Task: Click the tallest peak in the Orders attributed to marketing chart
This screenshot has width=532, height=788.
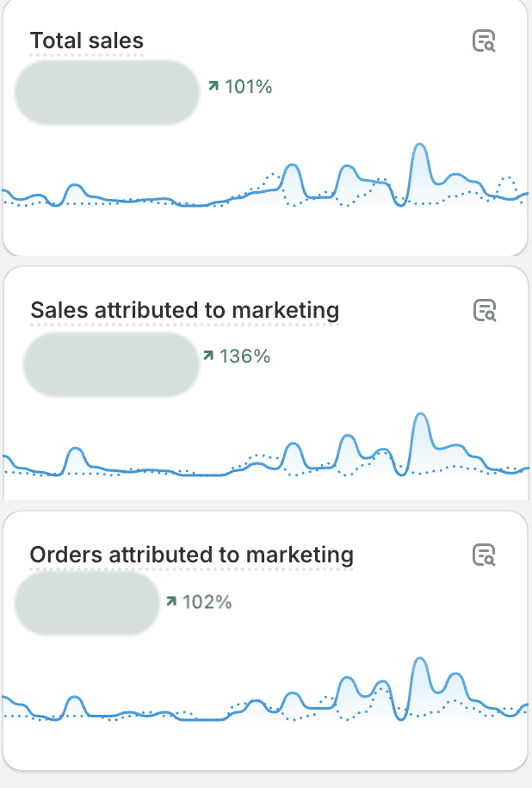Action: 419,660
